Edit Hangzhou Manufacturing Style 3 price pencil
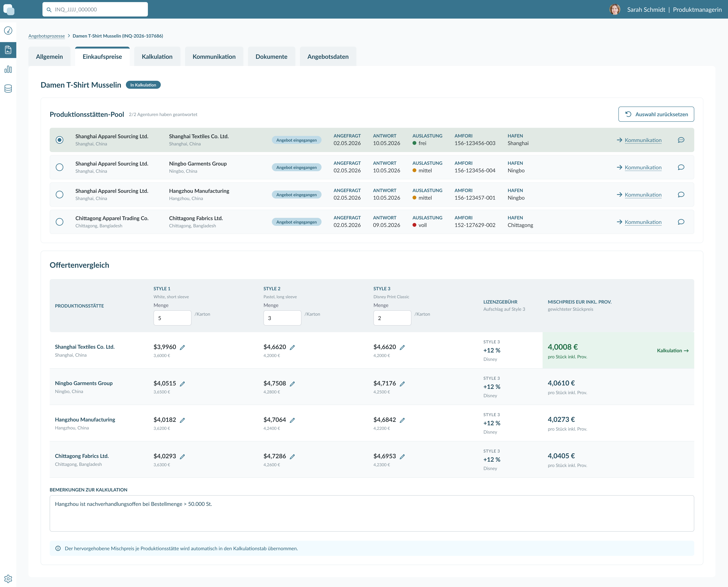 (x=402, y=420)
